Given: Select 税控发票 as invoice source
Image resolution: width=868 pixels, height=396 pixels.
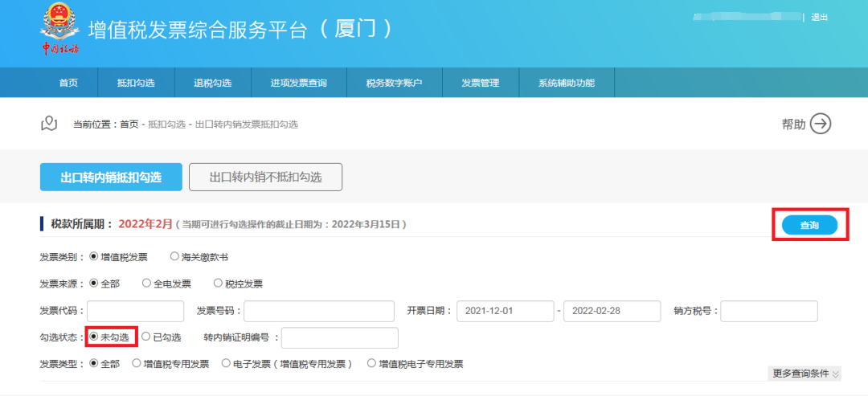Looking at the screenshot, I should click(x=218, y=284).
